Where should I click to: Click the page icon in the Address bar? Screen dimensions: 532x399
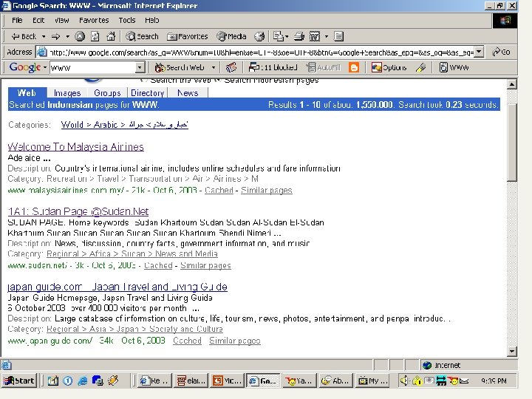[41, 52]
